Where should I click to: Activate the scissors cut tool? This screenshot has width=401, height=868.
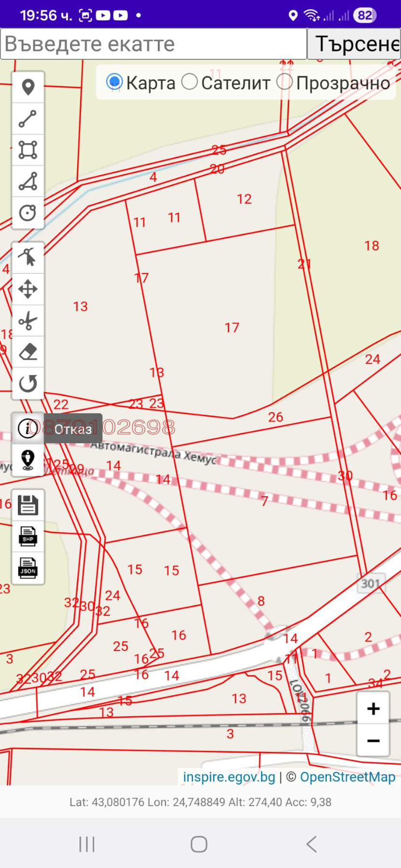click(x=28, y=321)
